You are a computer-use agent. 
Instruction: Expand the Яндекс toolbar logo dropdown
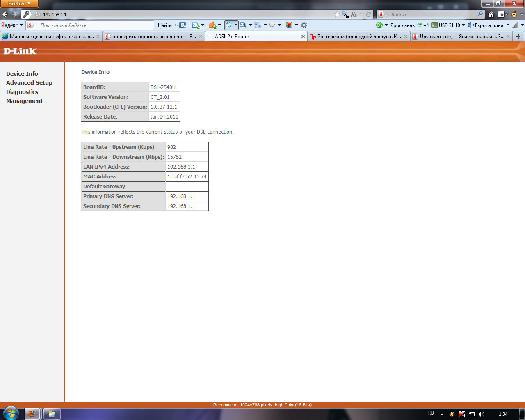(12, 25)
